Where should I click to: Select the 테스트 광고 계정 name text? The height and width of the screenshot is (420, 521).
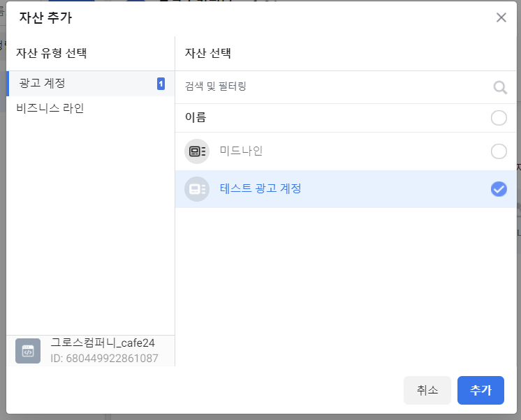coord(260,188)
